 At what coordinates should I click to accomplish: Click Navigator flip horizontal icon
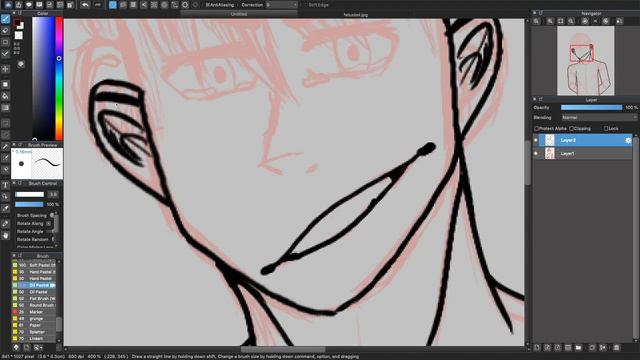tap(620, 21)
